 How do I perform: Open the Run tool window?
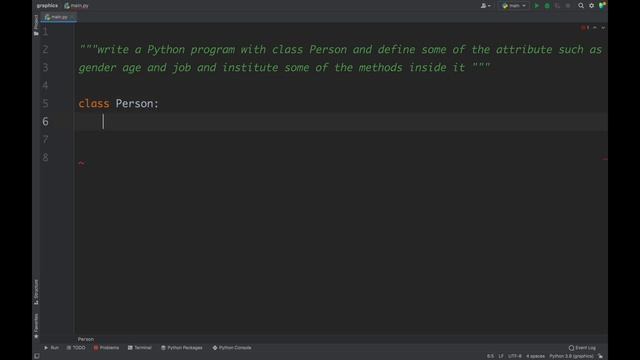click(x=51, y=348)
